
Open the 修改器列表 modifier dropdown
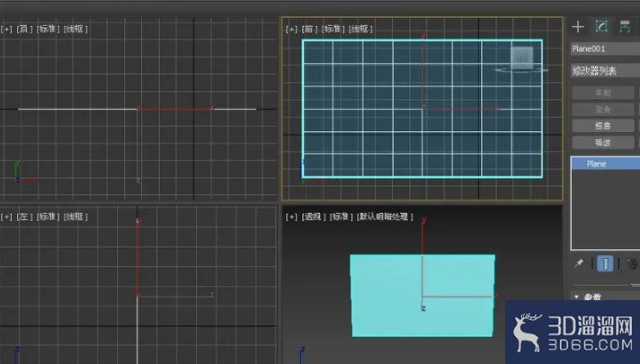605,71
